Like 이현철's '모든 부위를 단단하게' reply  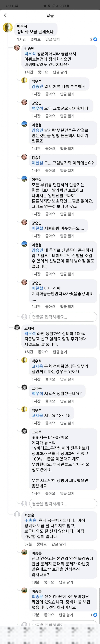(x=50, y=214)
